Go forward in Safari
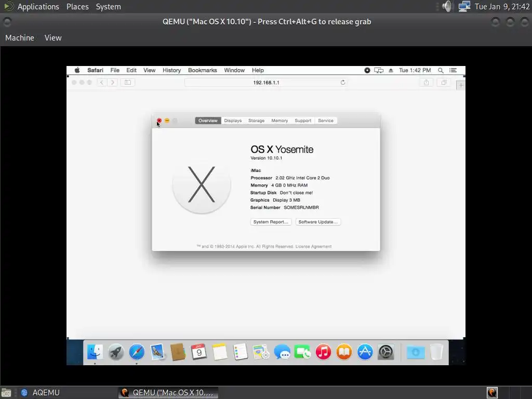Screen dimensions: 532x399 coord(113,83)
